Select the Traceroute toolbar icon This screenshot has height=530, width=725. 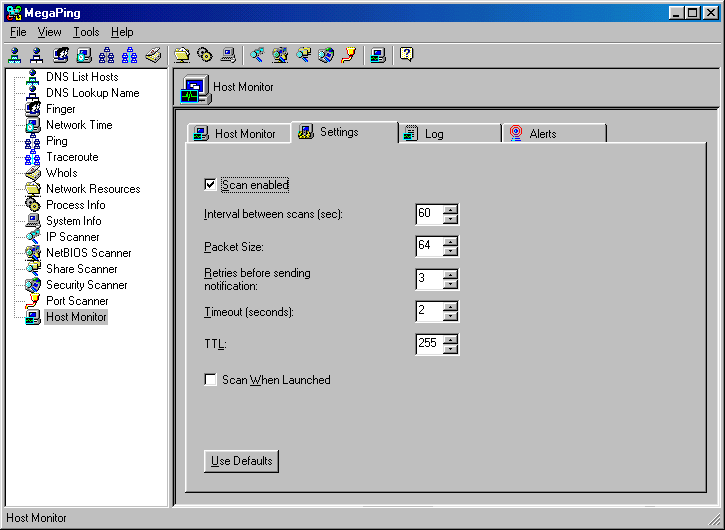tap(129, 55)
